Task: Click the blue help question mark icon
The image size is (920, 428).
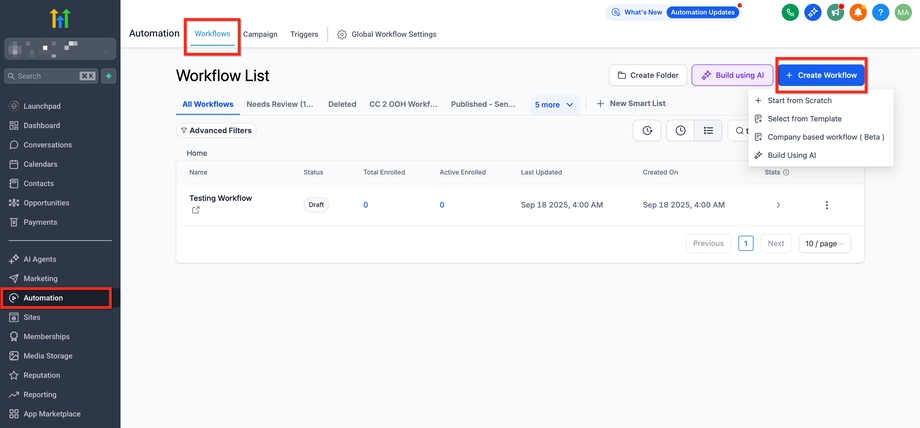Action: pos(881,12)
